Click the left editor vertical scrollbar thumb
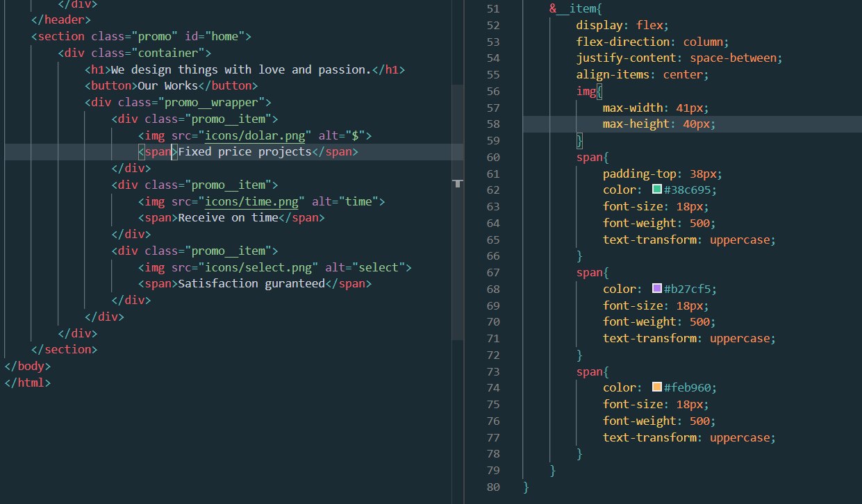This screenshot has width=862, height=504. click(457, 212)
